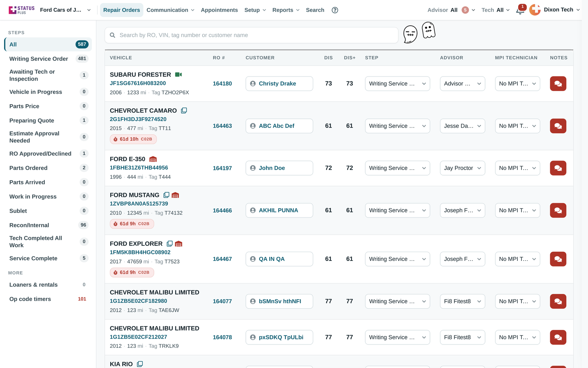Open Step dropdown for Christy Drake's order

coord(397,84)
